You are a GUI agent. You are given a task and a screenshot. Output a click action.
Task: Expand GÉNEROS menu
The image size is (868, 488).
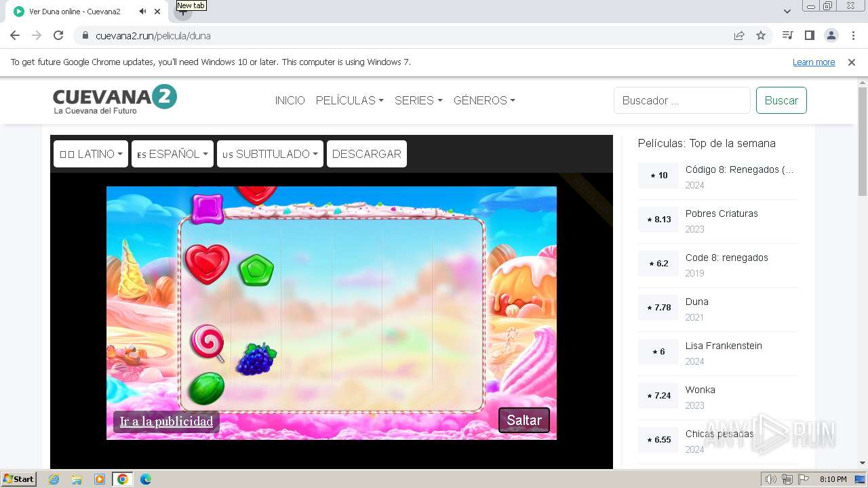click(484, 100)
